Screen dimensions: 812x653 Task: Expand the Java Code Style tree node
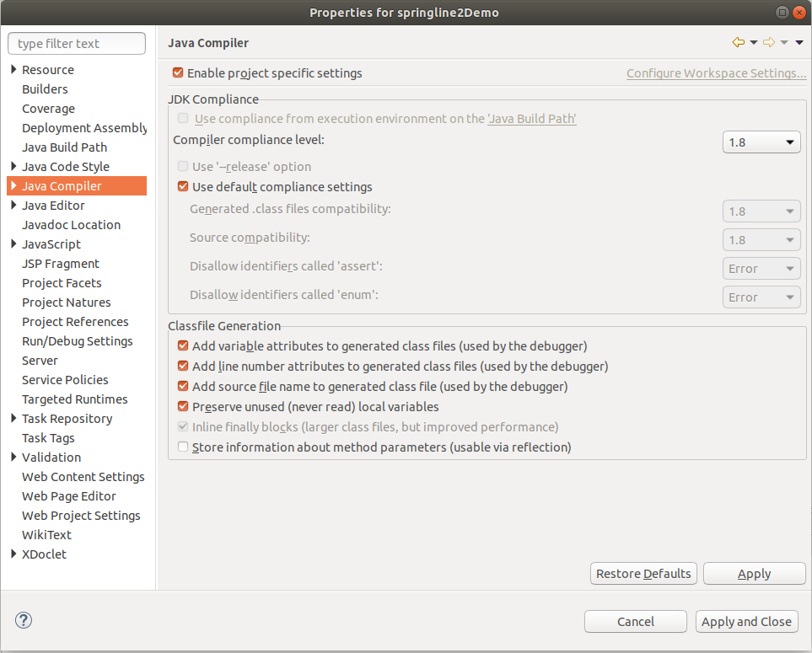(x=13, y=167)
